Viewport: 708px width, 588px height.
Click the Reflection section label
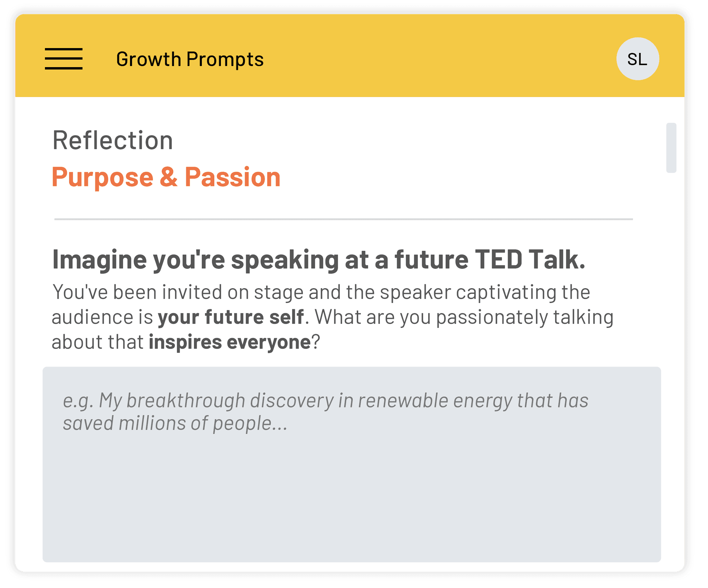click(x=113, y=140)
